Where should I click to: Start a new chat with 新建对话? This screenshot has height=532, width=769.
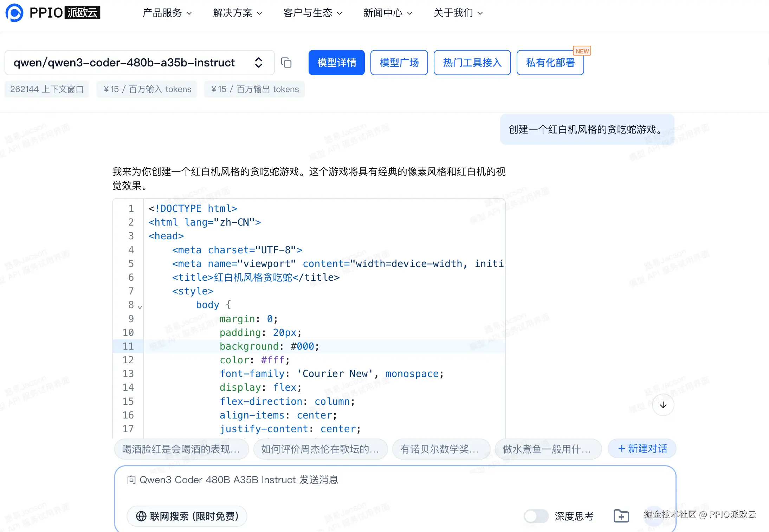[x=642, y=448]
